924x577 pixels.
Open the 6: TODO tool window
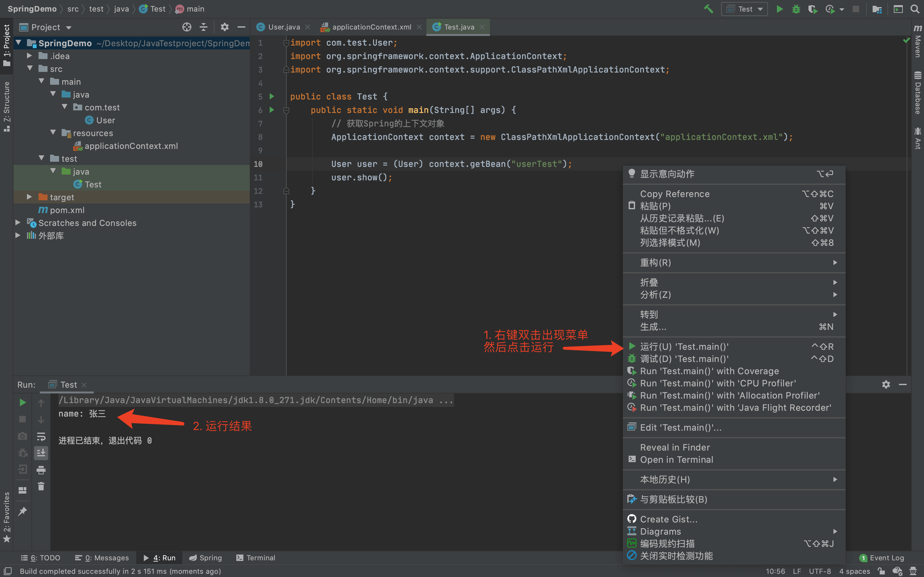click(x=40, y=558)
